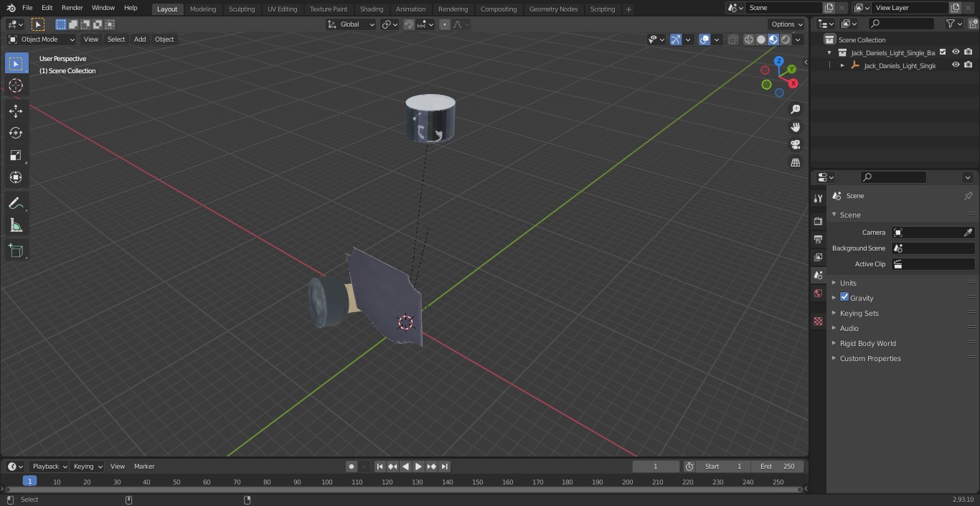Disable render for Jack_Daniels_Light_Single object

tap(969, 65)
